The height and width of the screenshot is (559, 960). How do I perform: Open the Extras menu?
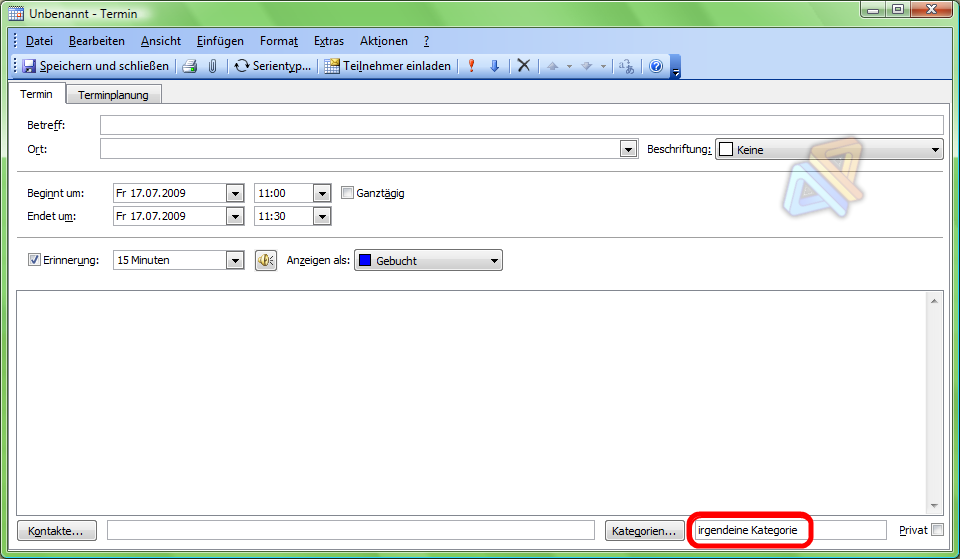tap(329, 41)
